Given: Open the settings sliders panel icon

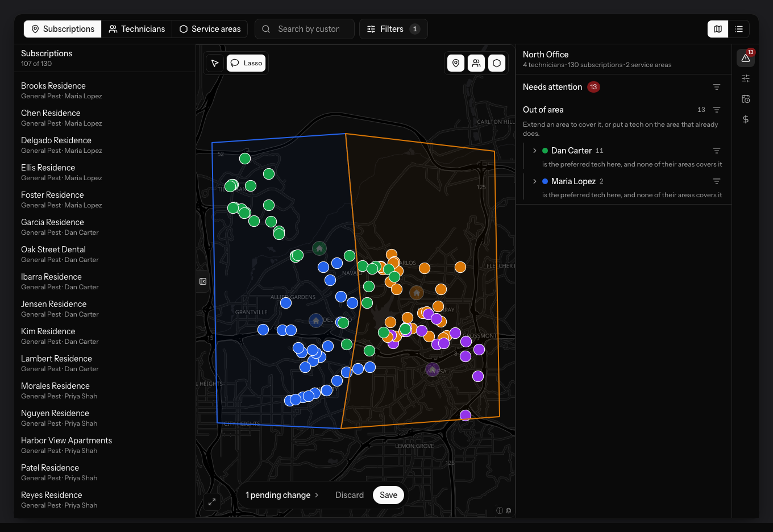Looking at the screenshot, I should point(746,78).
